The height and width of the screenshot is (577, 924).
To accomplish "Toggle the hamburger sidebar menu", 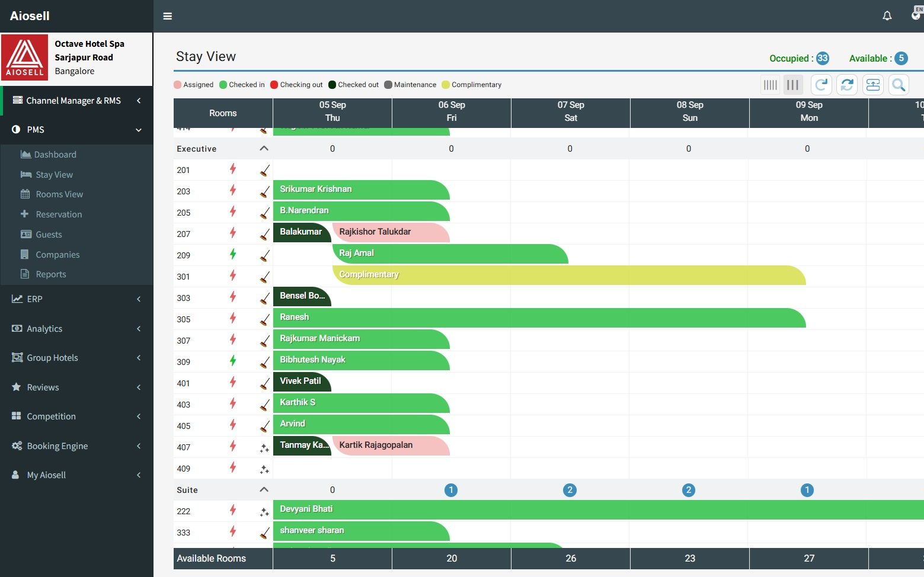I will click(x=168, y=16).
